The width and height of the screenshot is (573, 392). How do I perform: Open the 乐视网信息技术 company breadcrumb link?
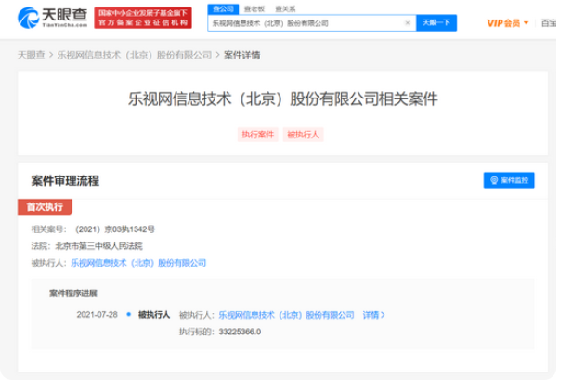(x=136, y=55)
